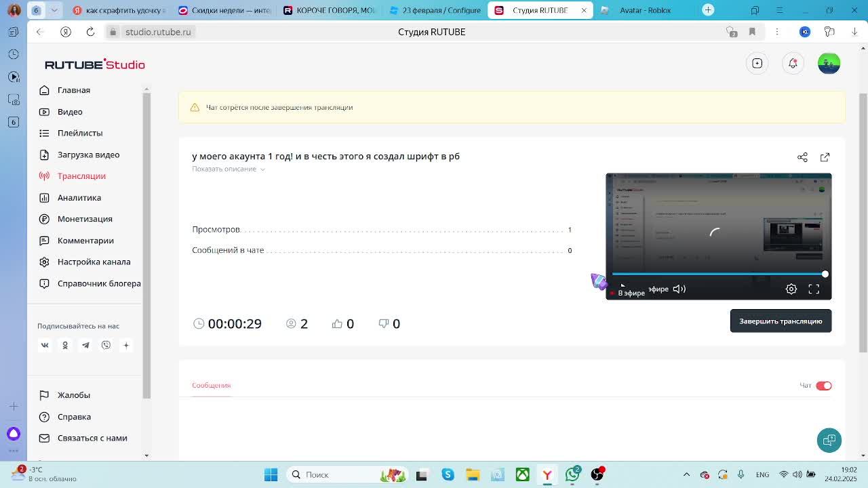
Task: Switch to Avatar - Roblox tab
Action: (x=645, y=10)
